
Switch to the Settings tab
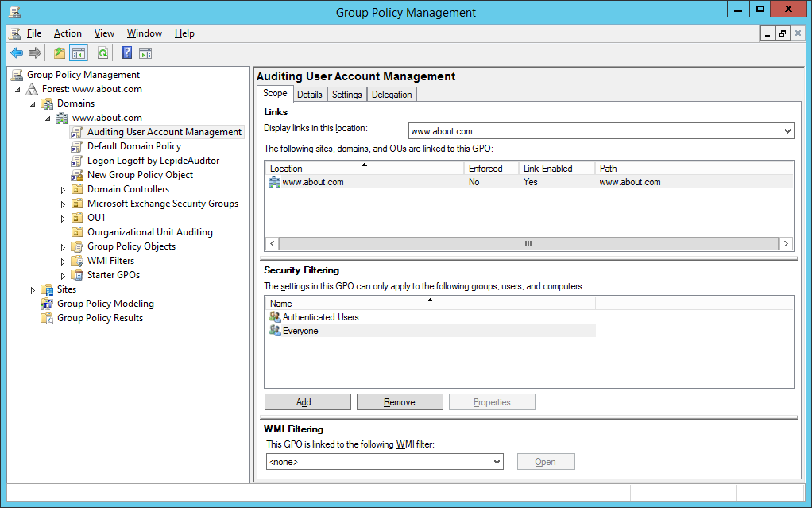347,95
